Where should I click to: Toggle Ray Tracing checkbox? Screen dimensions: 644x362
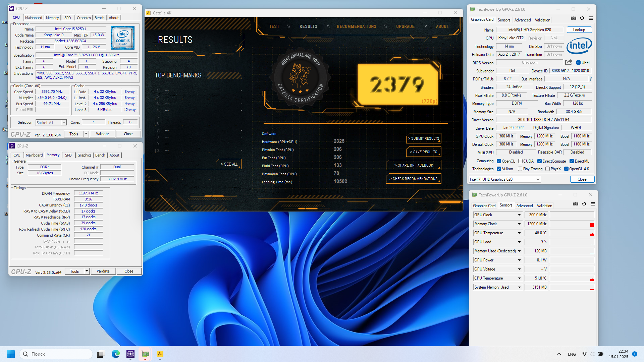point(520,169)
